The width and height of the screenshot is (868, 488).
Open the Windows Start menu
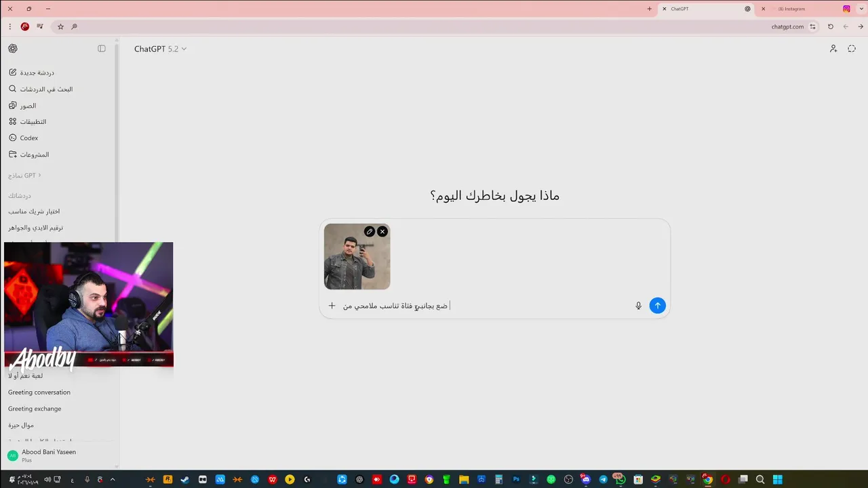(x=778, y=479)
